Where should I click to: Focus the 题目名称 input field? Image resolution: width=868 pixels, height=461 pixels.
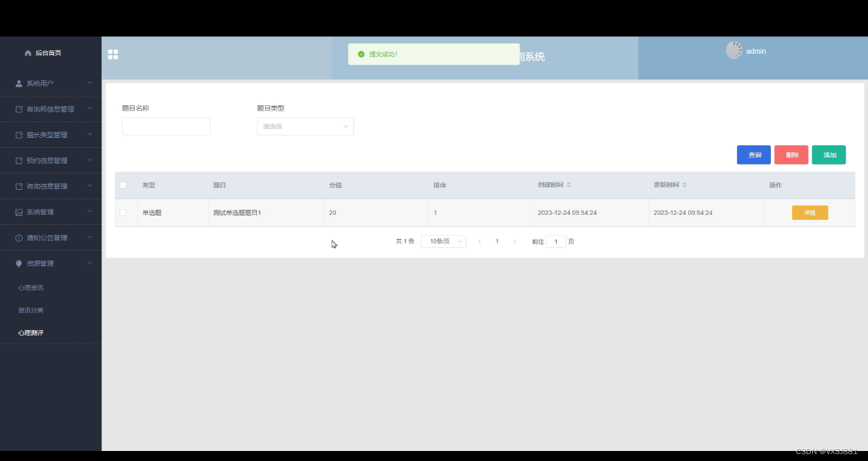tap(166, 127)
